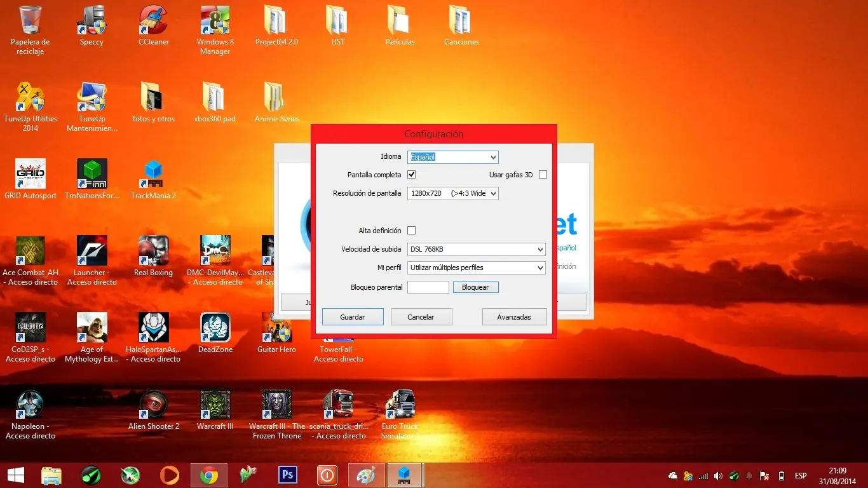
Task: Launch HaloSpartanAssault shortcut
Action: (x=154, y=337)
